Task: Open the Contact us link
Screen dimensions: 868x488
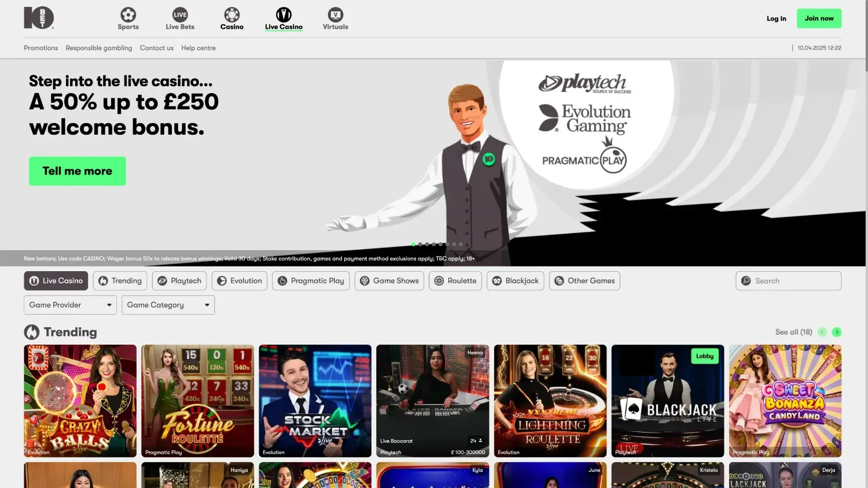Action: tap(157, 48)
